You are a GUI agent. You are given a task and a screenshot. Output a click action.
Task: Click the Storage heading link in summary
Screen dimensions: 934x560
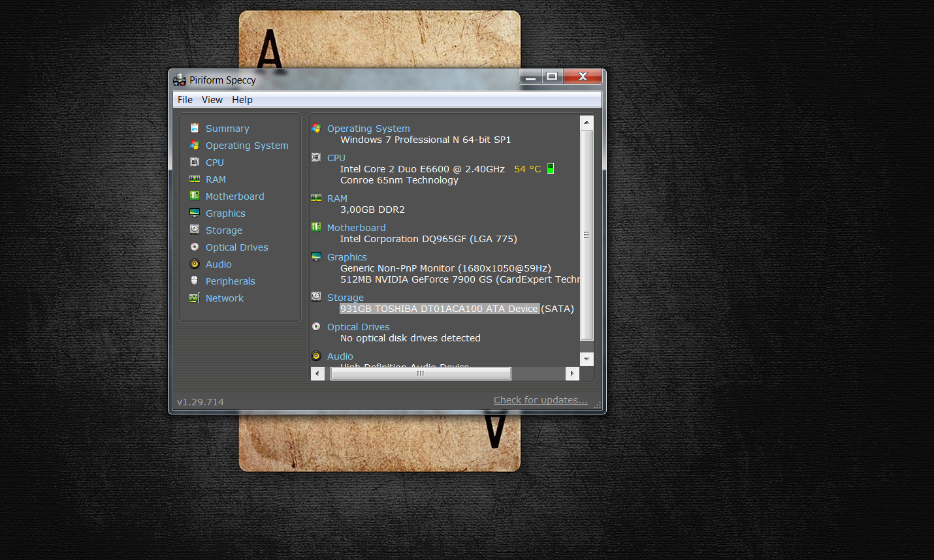click(346, 298)
